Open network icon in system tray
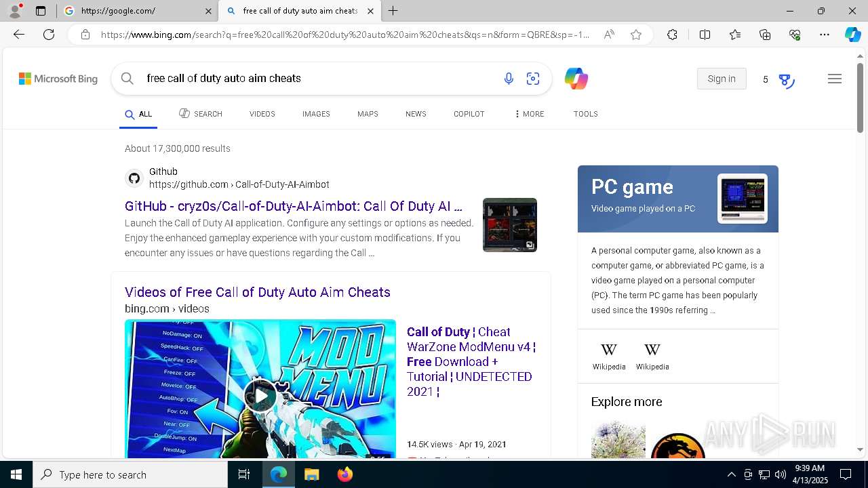This screenshot has height=488, width=868. tap(764, 474)
